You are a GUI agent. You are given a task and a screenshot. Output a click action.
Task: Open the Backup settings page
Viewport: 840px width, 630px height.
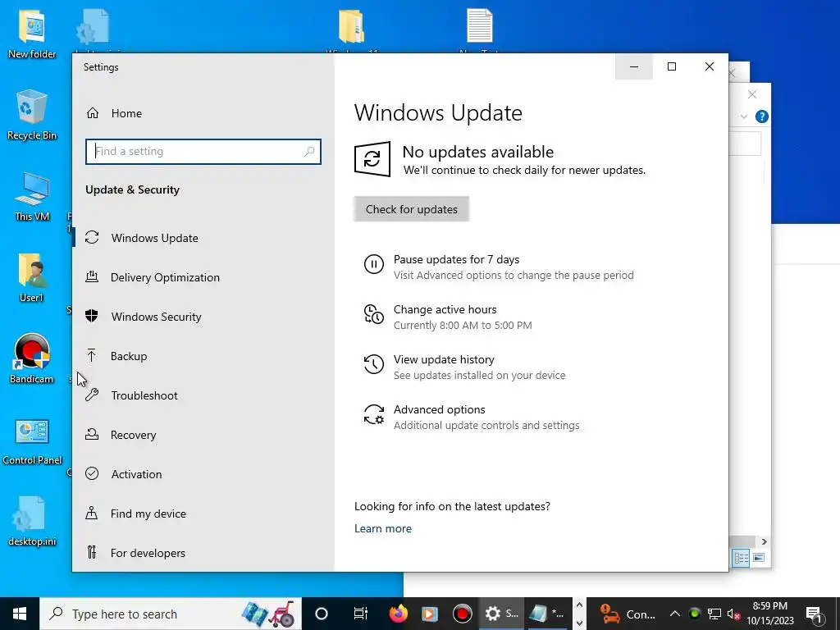coord(203,356)
